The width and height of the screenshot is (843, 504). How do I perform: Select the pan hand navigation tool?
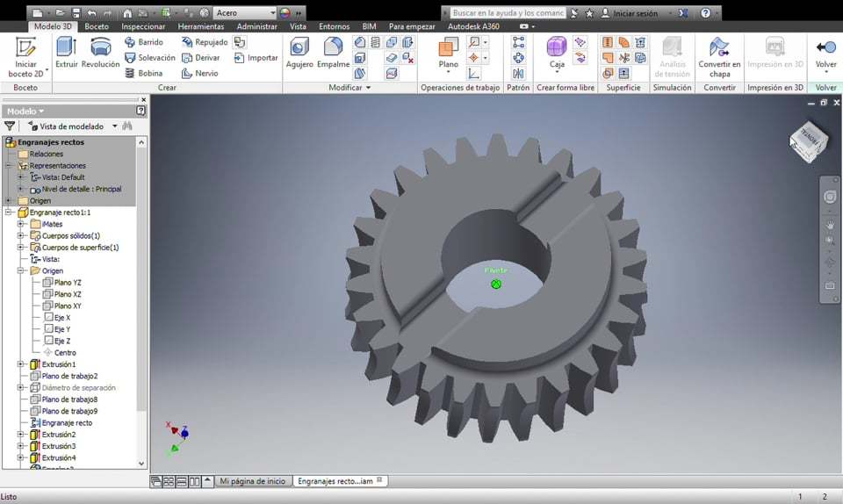point(830,225)
